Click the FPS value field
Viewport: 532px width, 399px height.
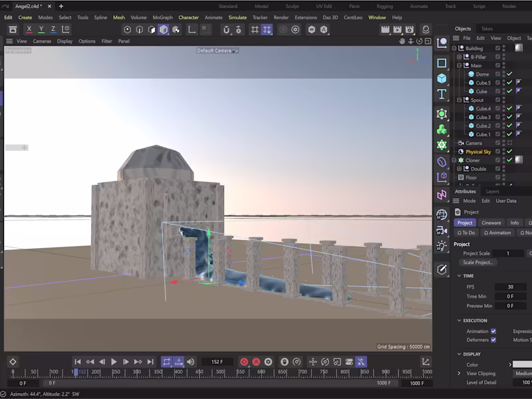click(510, 287)
